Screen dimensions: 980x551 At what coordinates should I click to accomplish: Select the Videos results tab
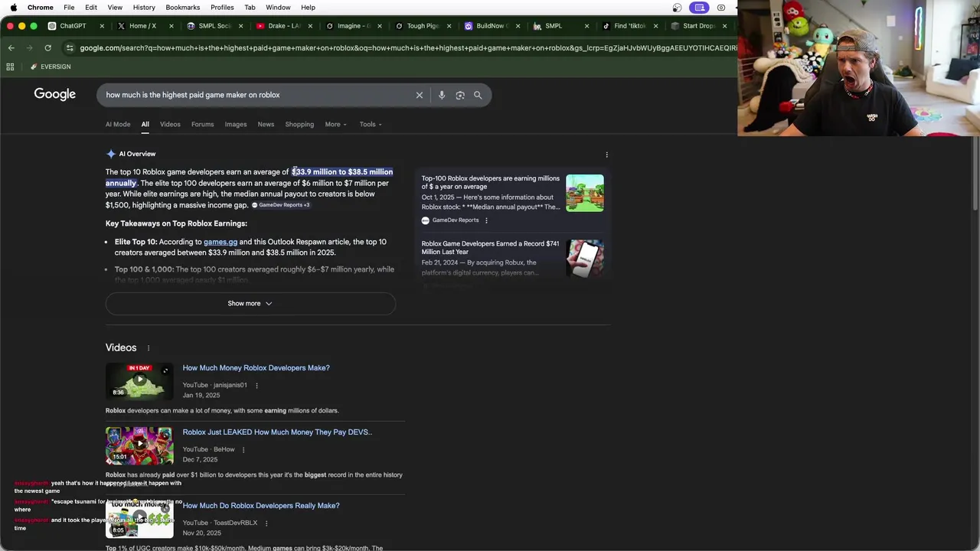170,124
